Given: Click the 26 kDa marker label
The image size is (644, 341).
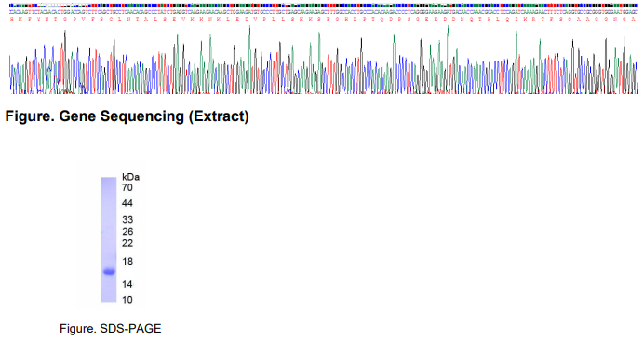Looking at the screenshot, I should coord(127,232).
